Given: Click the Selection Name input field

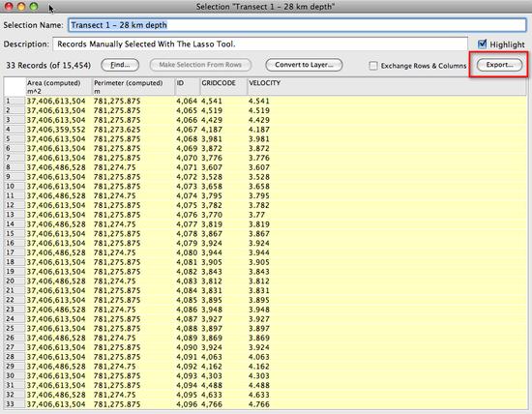Looking at the screenshot, I should [297, 25].
